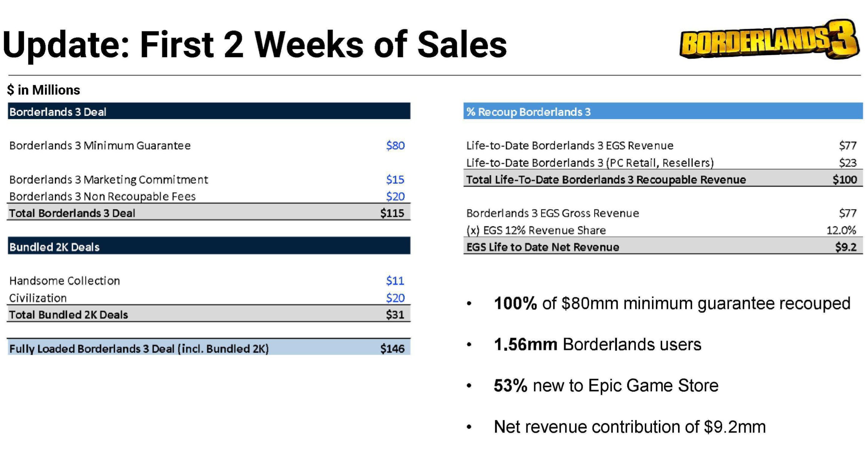The image size is (868, 461).
Task: Select the 'Bundled 2K Deals' header bar
Action: coord(209,246)
